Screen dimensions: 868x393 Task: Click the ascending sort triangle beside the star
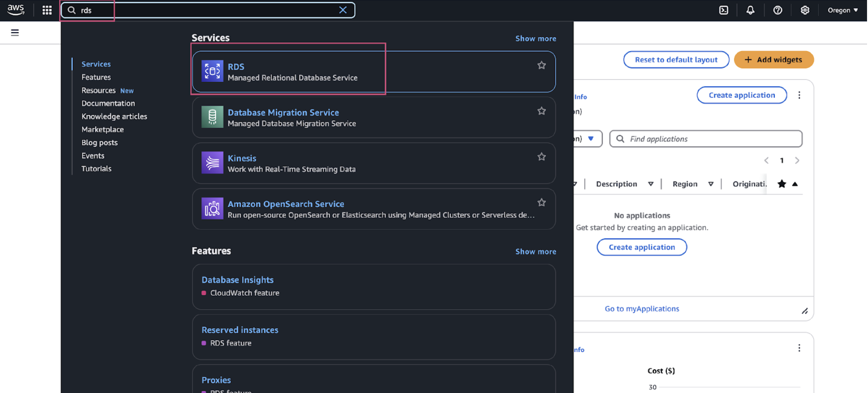(795, 184)
